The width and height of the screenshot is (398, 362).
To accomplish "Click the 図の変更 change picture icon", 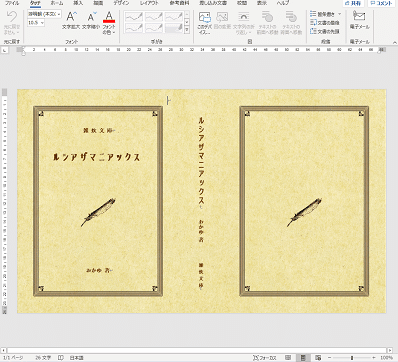I will point(222,17).
